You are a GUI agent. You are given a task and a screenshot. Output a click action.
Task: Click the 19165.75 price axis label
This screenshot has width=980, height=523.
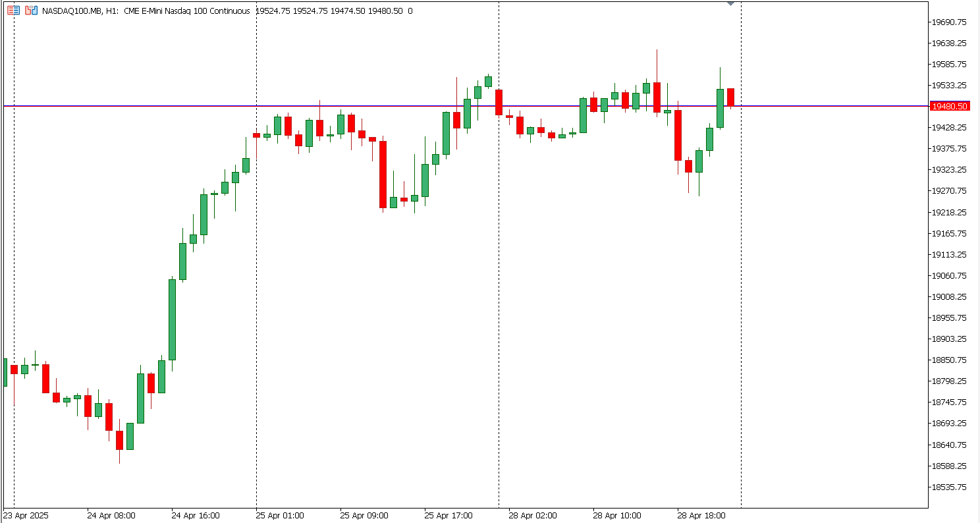(949, 233)
